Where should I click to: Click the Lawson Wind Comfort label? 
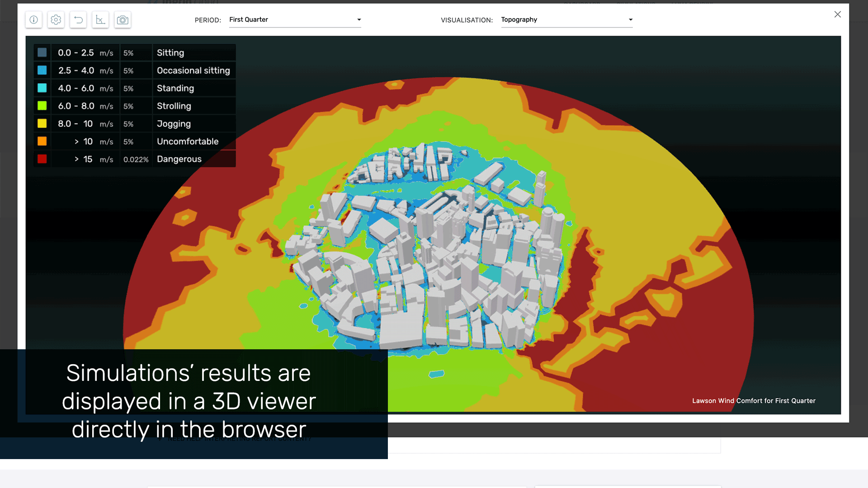[x=754, y=401]
